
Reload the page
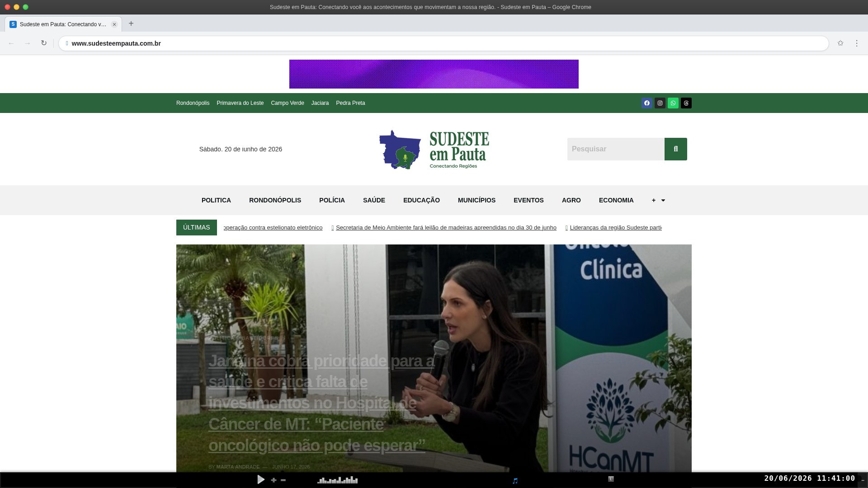point(44,43)
